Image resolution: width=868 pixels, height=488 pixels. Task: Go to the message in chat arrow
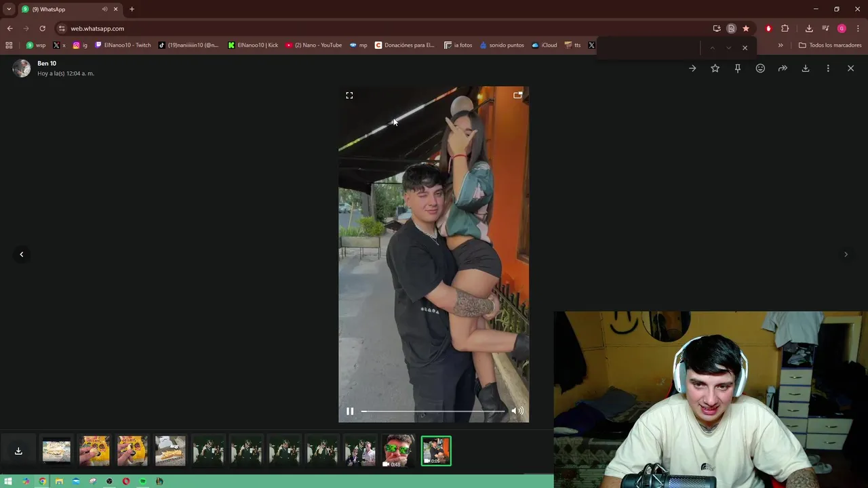tap(692, 68)
